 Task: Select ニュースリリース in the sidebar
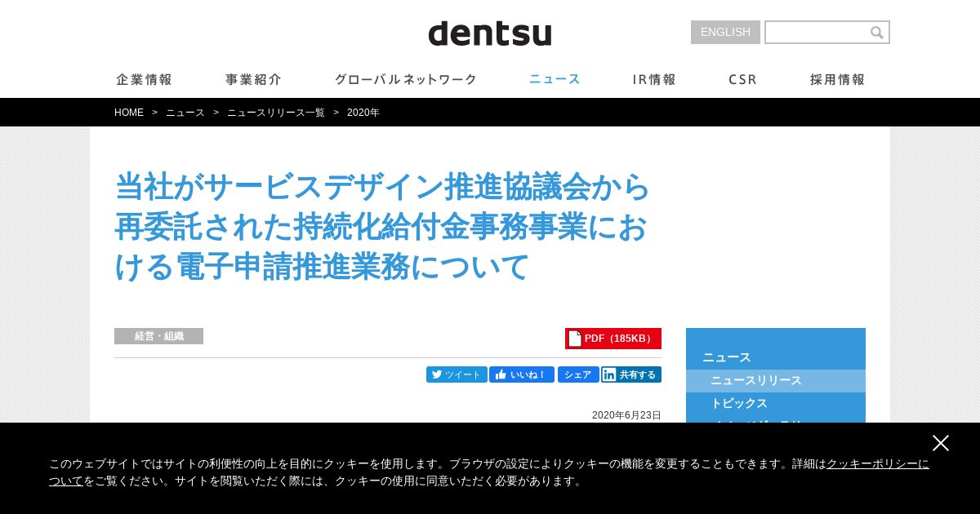coord(776,381)
